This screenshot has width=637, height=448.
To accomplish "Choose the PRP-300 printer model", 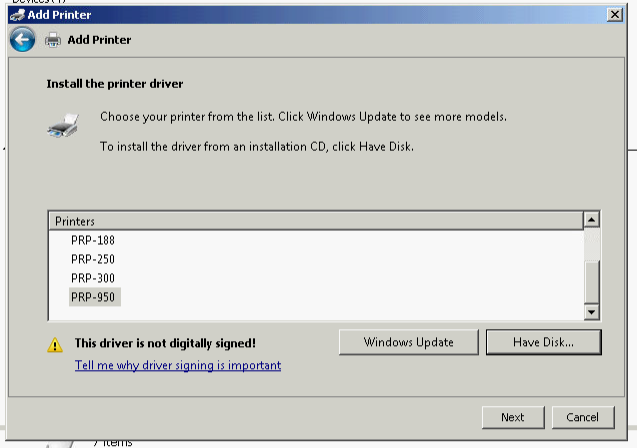I will 93,278.
